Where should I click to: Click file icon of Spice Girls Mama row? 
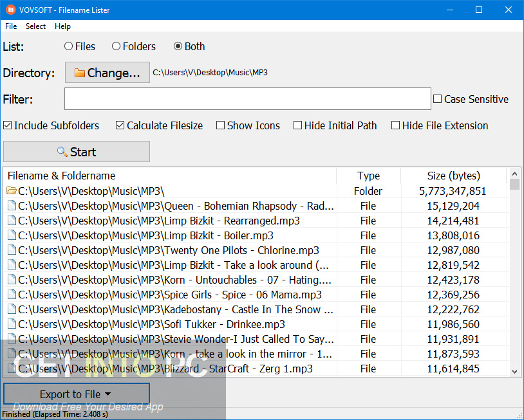click(12, 295)
